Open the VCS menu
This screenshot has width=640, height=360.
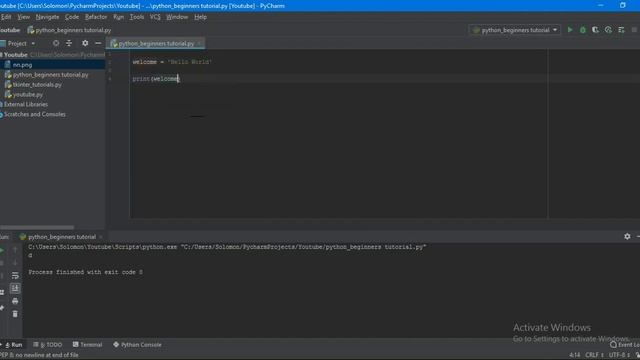(155, 17)
